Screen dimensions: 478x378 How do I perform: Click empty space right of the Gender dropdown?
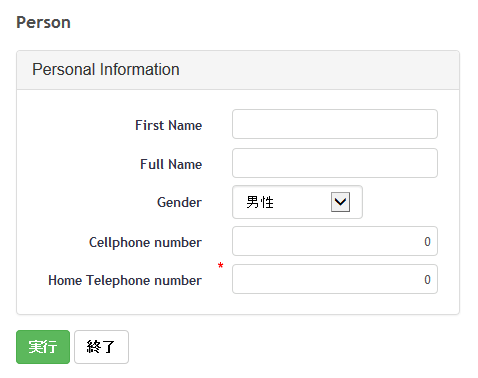(x=400, y=202)
